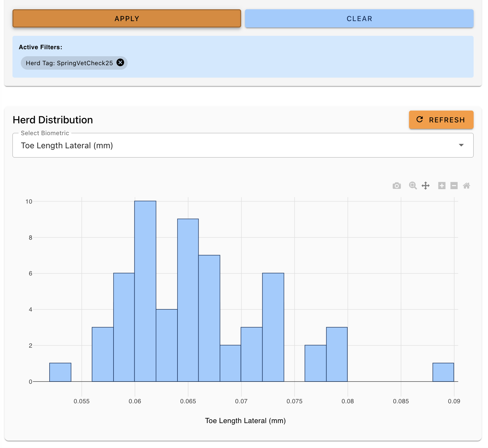
Task: Click the Toe Length Lateral (mm) axis title
Action: pos(245,421)
